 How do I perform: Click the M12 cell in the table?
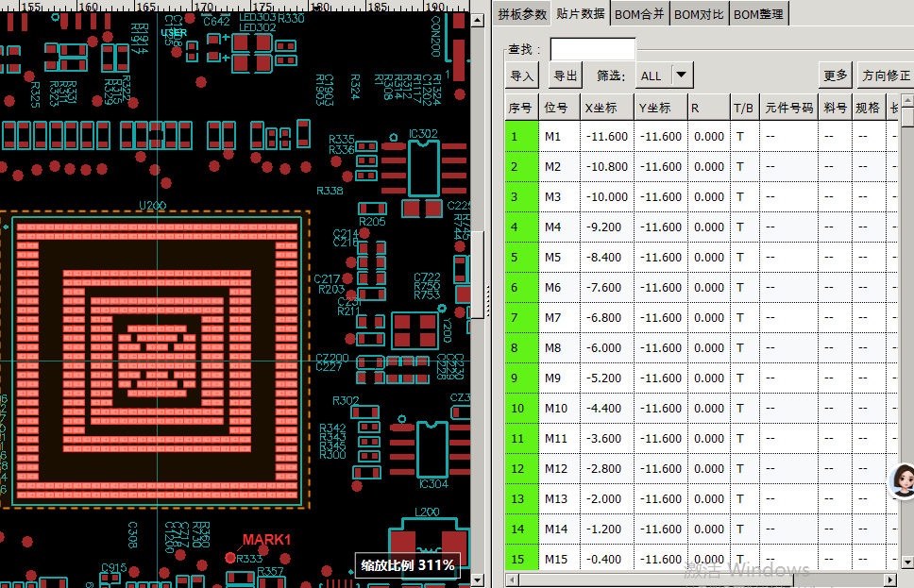[560, 468]
